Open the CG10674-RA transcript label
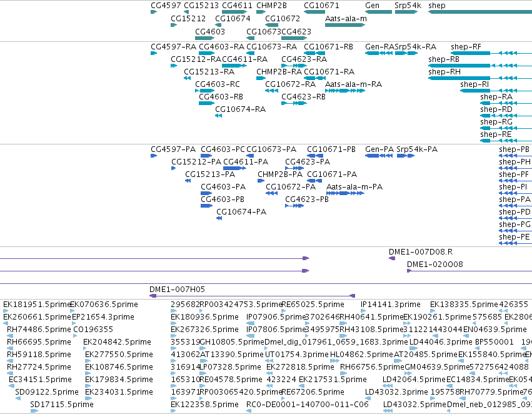Viewport: 532px width, 414px height. 240,109
